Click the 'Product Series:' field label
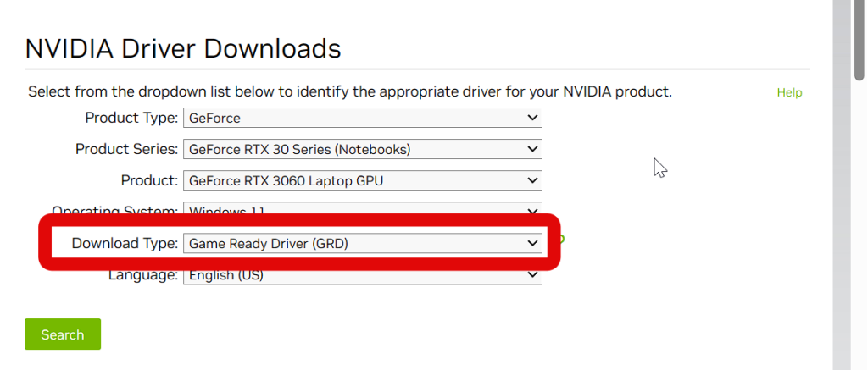The width and height of the screenshot is (868, 370). pos(127,149)
